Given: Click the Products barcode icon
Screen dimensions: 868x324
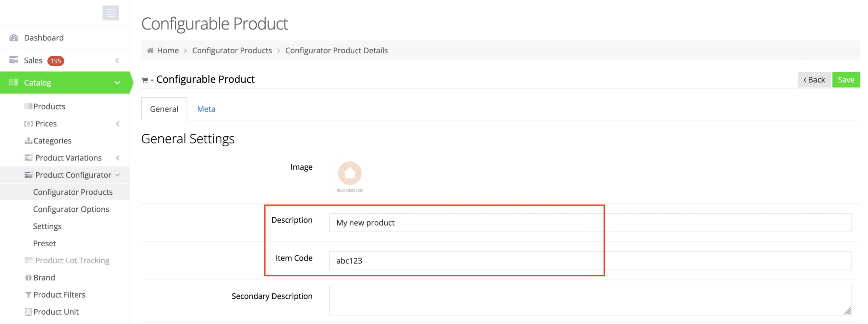Looking at the screenshot, I should coord(28,107).
